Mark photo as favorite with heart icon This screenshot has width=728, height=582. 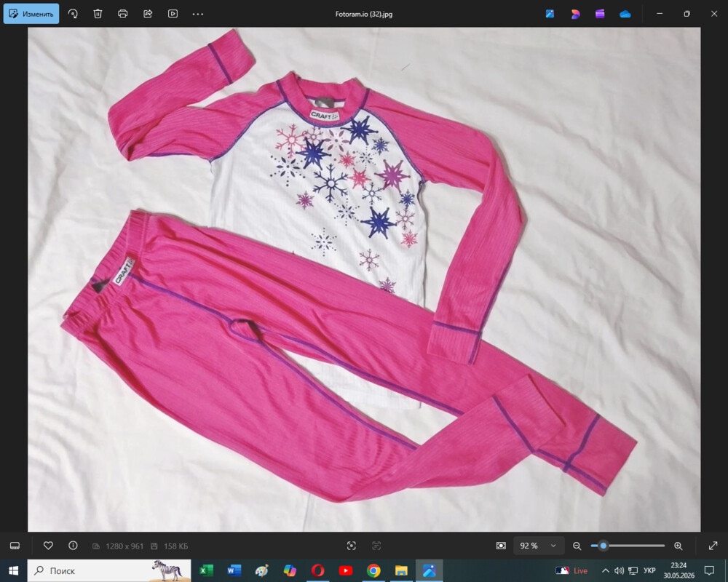[48, 546]
